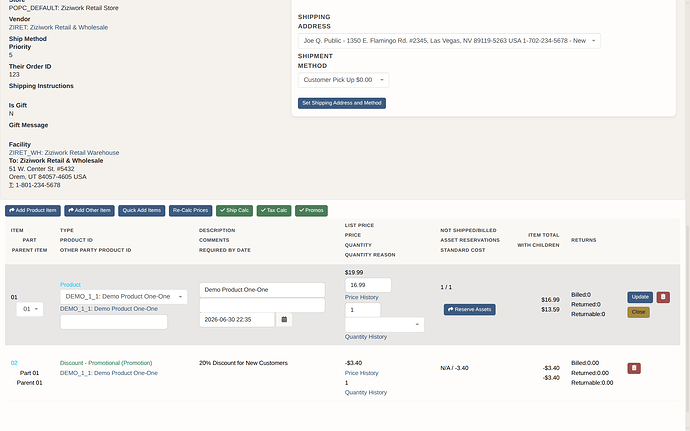Click the price input showing 16.99
This screenshot has height=431, width=690.
[368, 285]
